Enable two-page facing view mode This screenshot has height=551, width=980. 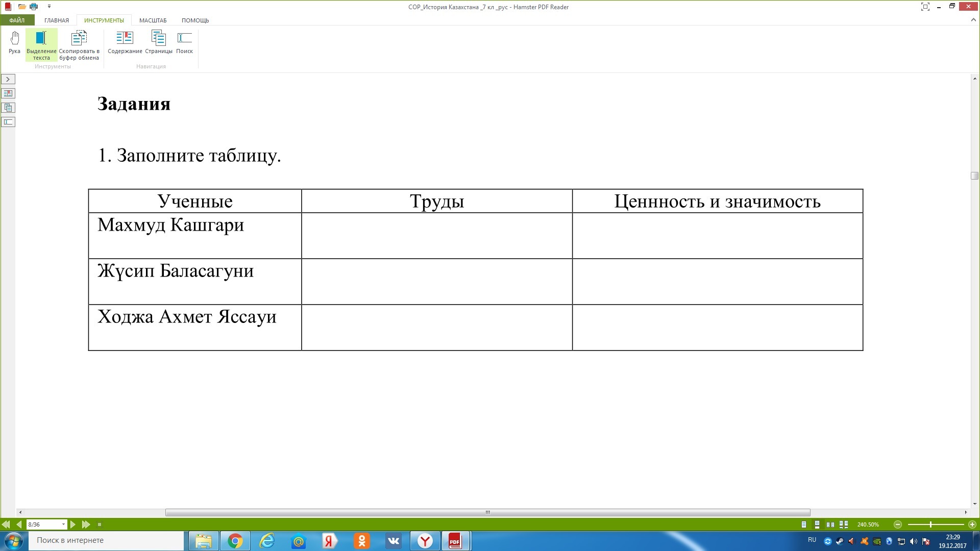(830, 524)
